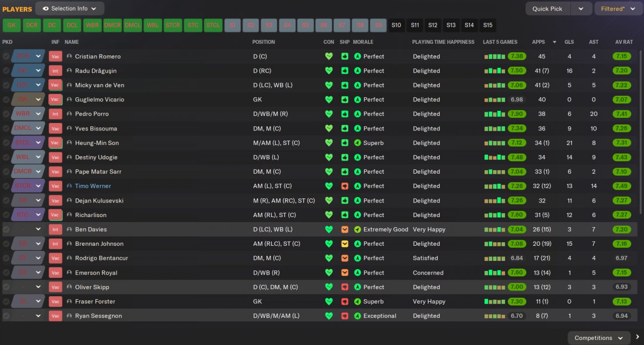This screenshot has width=644, height=345.
Task: Click the Int info badge for Brennan Johnson
Action: pos(55,244)
